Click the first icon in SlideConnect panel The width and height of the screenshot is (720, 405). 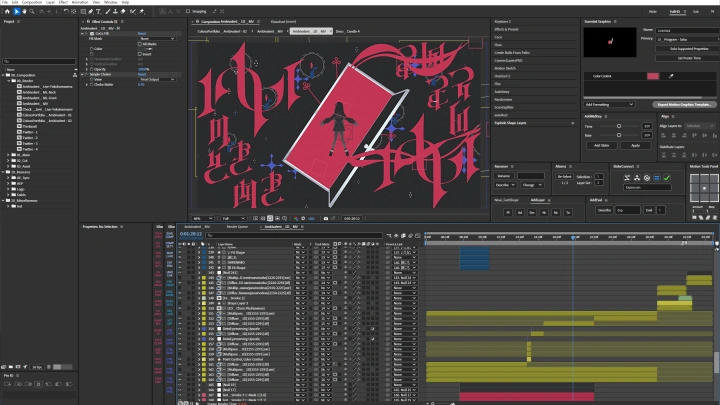(x=627, y=178)
